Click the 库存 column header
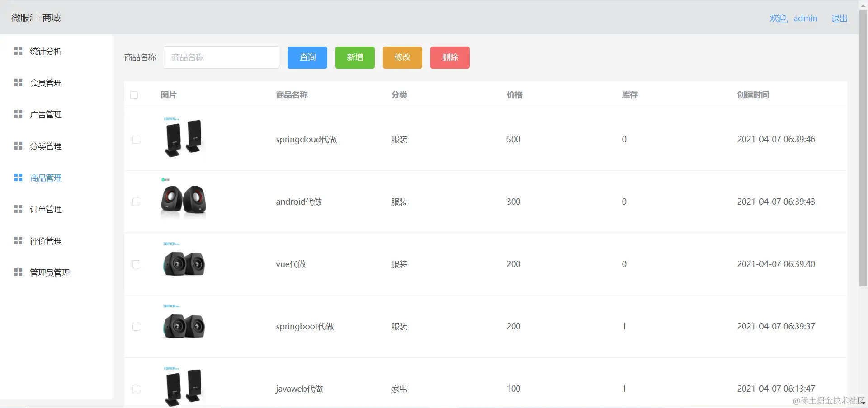The width and height of the screenshot is (868, 408). point(630,95)
